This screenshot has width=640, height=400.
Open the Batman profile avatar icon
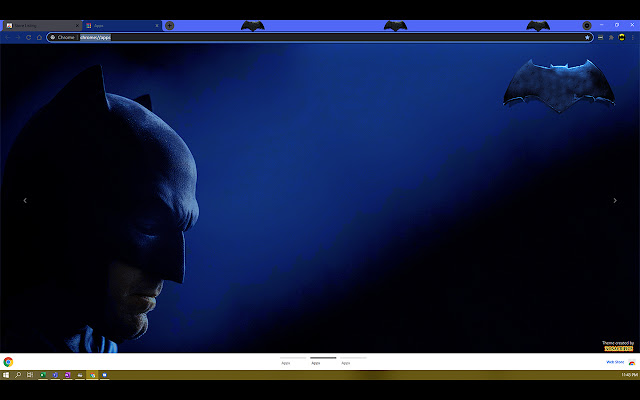pos(622,37)
